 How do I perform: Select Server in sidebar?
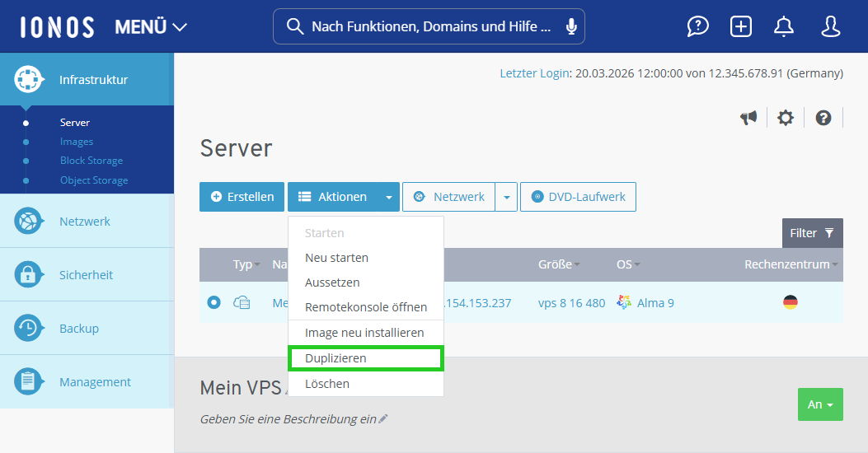point(75,123)
